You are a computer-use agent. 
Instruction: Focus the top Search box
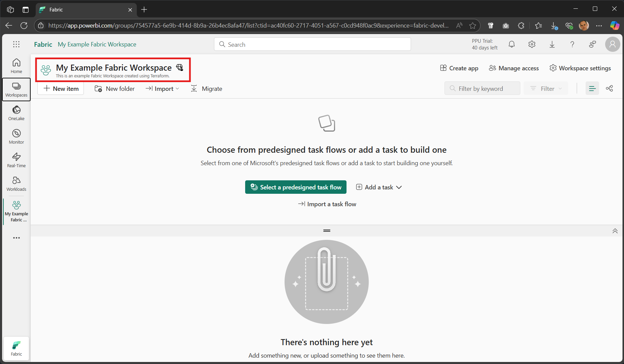tap(312, 44)
